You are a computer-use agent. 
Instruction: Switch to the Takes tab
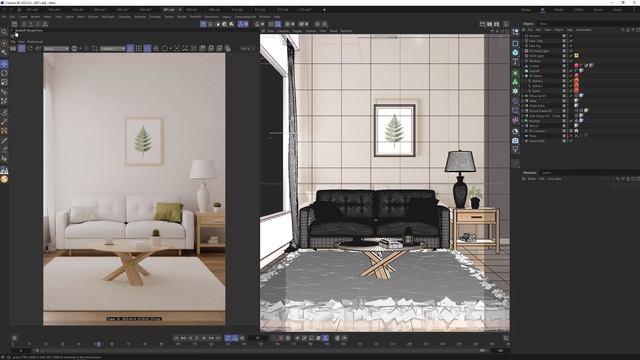pos(544,24)
